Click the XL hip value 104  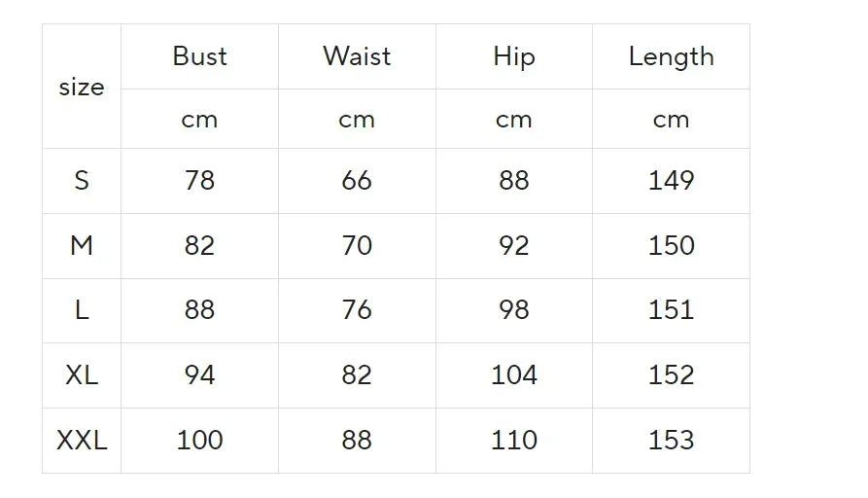pyautogui.click(x=513, y=374)
